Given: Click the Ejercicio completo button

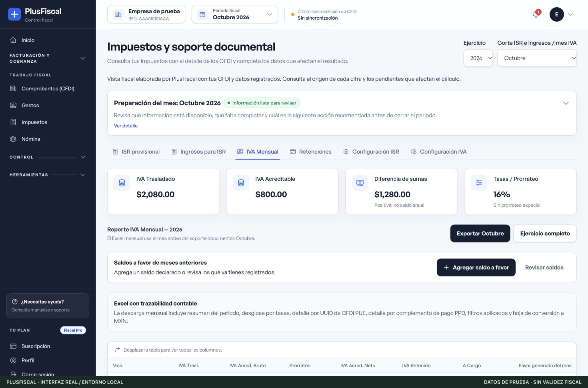Looking at the screenshot, I should [545, 233].
